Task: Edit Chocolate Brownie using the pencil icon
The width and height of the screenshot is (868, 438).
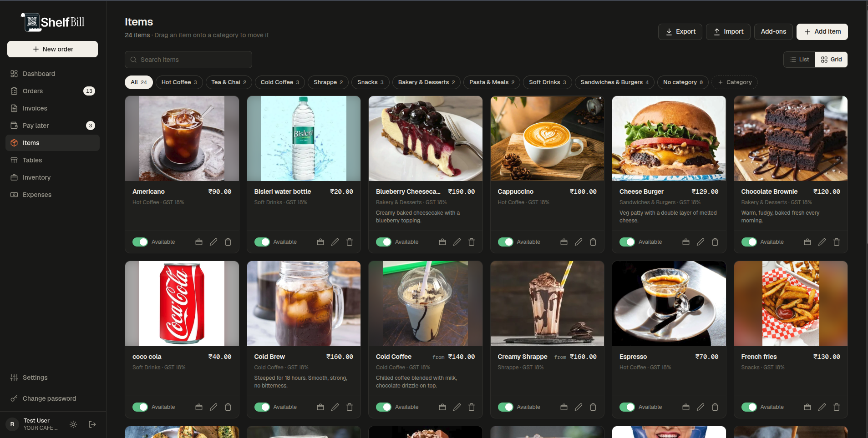Action: point(822,242)
